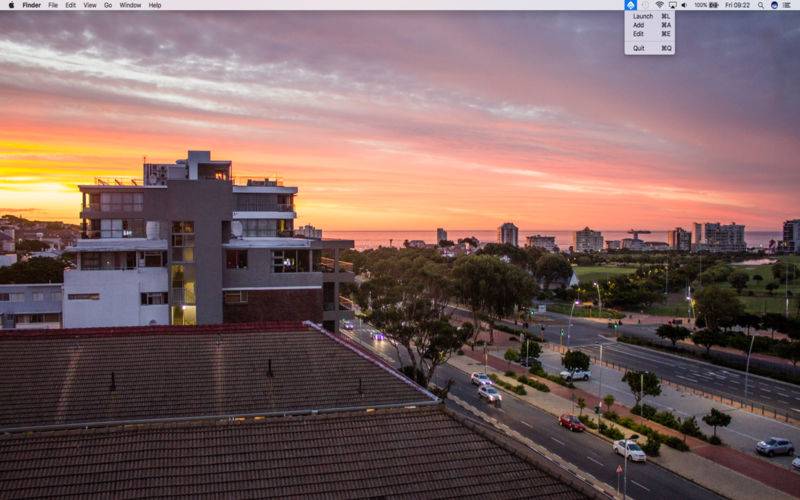Click the Fri 09:22 clock

[x=737, y=5]
